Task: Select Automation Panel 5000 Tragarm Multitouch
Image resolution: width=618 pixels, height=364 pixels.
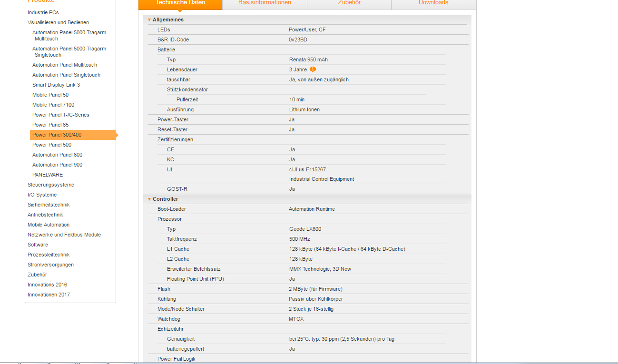Action: (69, 36)
